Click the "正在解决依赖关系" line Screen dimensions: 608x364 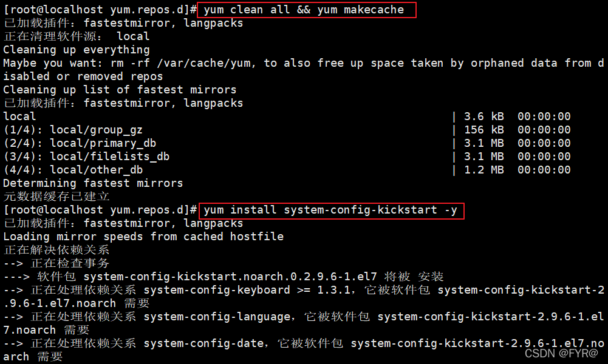coord(56,250)
